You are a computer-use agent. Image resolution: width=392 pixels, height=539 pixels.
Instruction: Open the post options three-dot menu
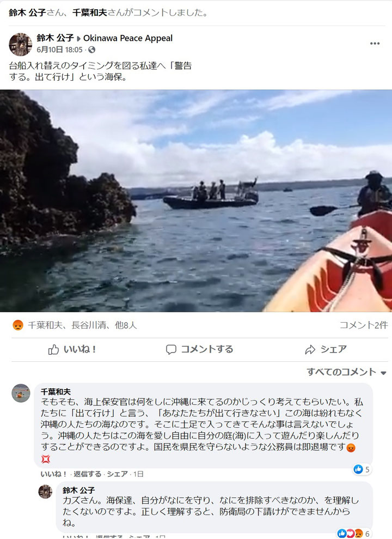point(375,43)
